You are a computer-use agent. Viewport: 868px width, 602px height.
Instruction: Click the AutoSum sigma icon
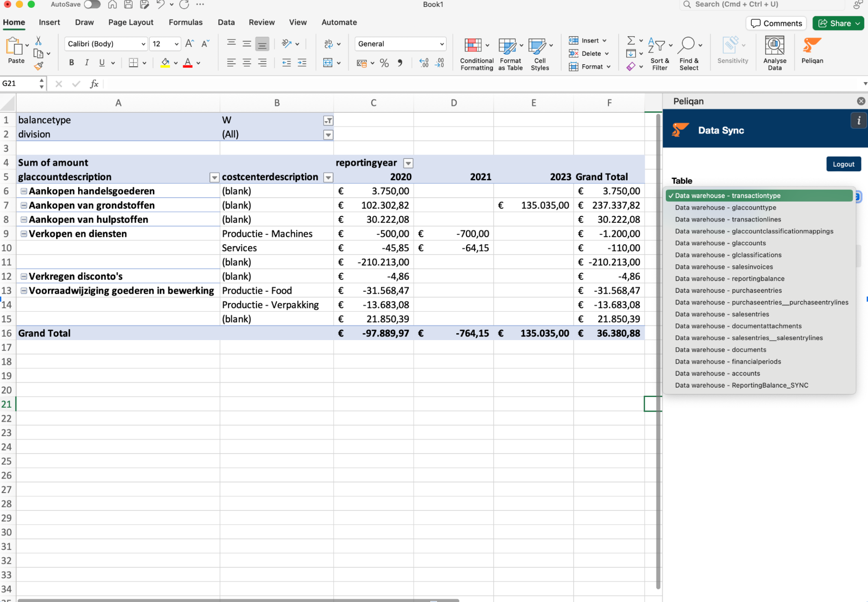point(631,40)
